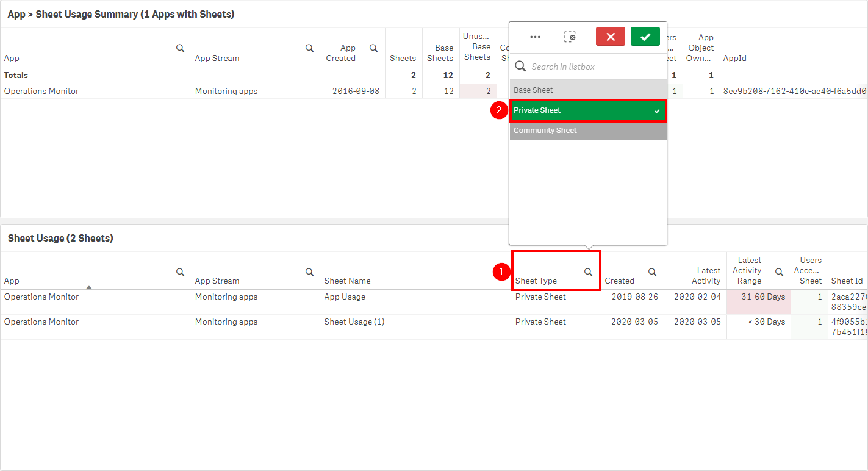868x471 pixels.
Task: Sort by the Sheet Name column header
Action: pyautogui.click(x=348, y=281)
